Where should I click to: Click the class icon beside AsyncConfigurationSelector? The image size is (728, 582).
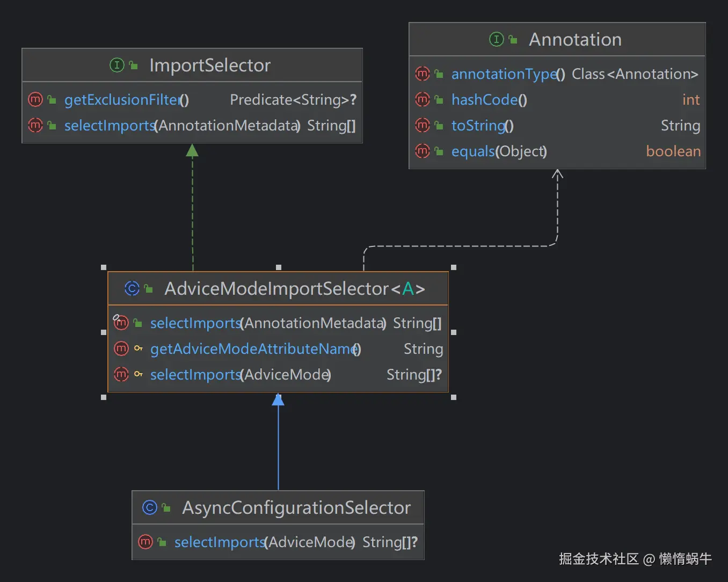point(149,507)
